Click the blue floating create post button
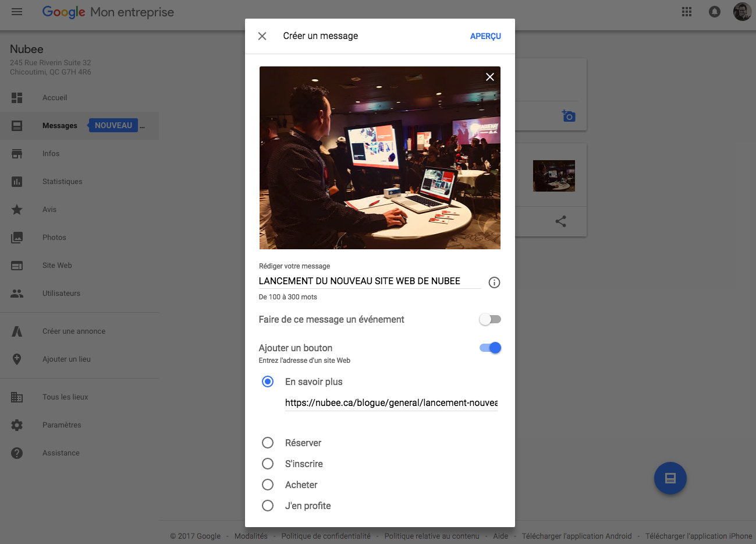The width and height of the screenshot is (756, 544). pyautogui.click(x=670, y=478)
